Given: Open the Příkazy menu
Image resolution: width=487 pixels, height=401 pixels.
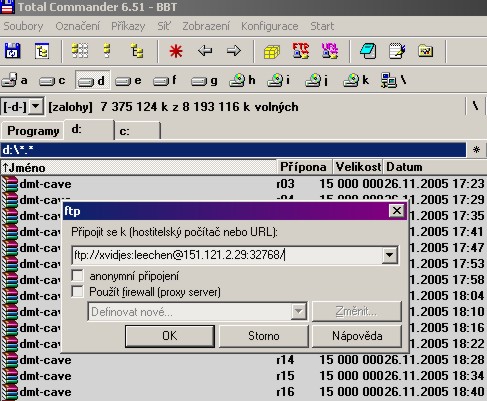Looking at the screenshot, I should [128, 26].
